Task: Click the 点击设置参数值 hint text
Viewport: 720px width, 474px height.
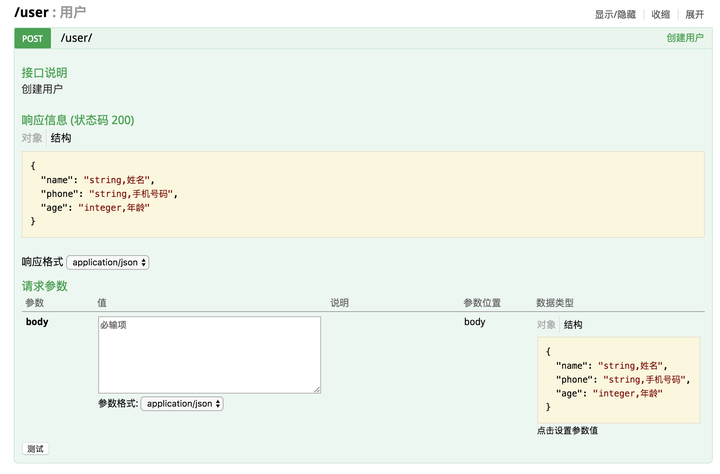Action: click(567, 431)
